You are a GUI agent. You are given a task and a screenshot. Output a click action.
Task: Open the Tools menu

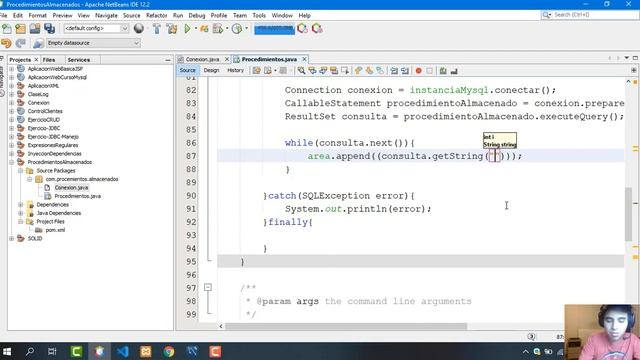click(259, 15)
